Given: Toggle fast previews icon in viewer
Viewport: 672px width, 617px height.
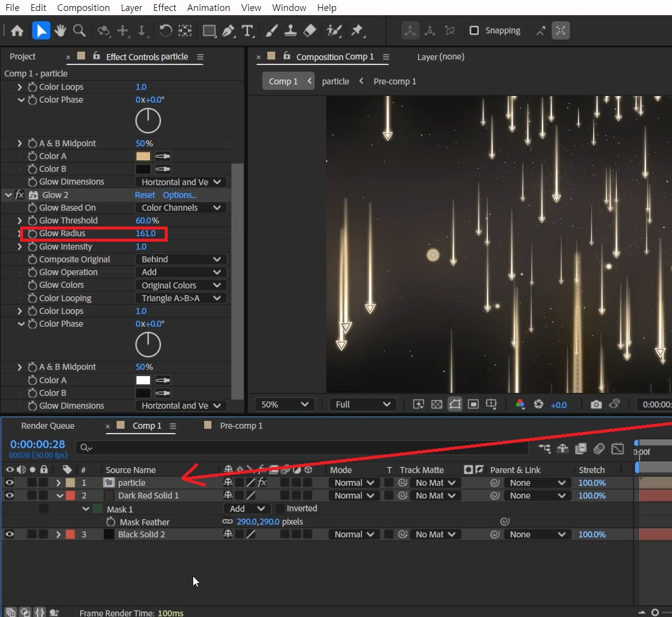Looking at the screenshot, I should [x=418, y=404].
